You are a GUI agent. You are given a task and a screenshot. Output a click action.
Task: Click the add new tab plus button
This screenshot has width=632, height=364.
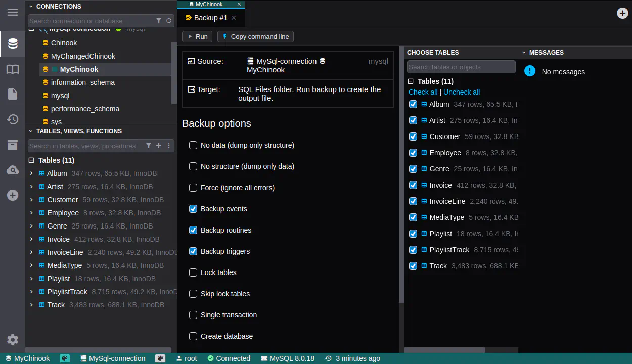(x=623, y=13)
